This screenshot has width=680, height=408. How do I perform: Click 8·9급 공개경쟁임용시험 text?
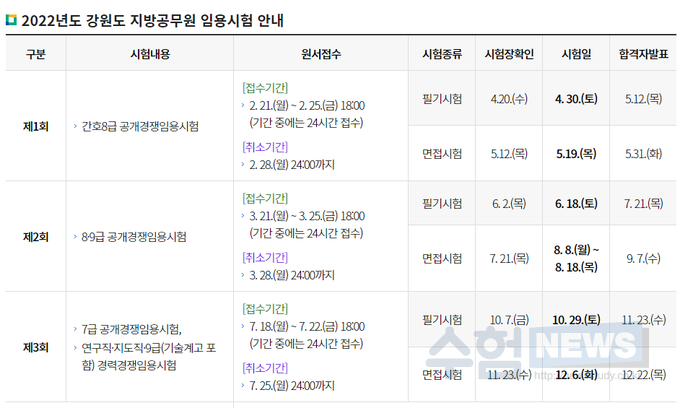(x=135, y=237)
